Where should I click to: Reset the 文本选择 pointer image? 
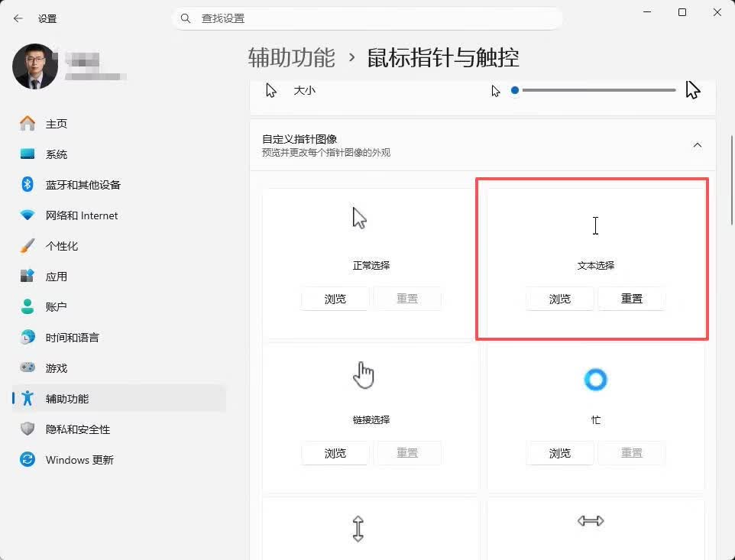click(631, 299)
